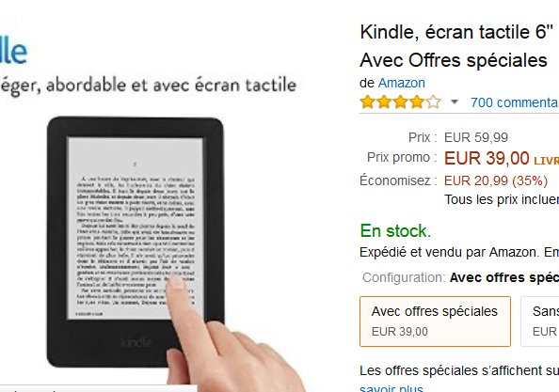Image resolution: width=559 pixels, height=392 pixels.
Task: Click the savings EUR 20,99 (35%) text
Action: point(496,180)
